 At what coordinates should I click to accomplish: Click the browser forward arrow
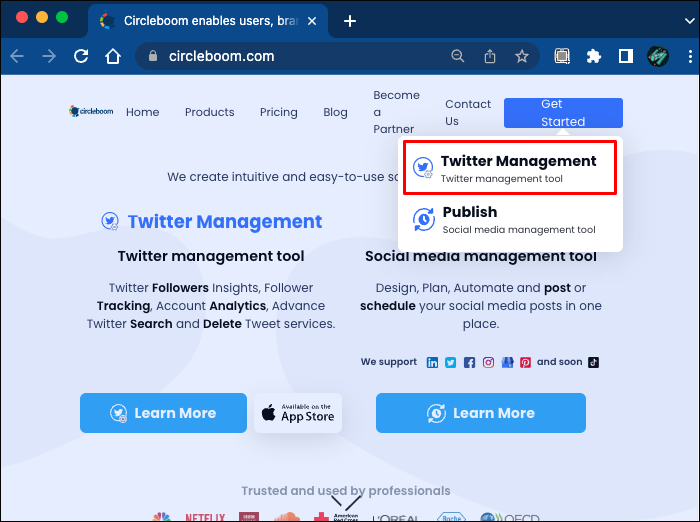tap(49, 56)
